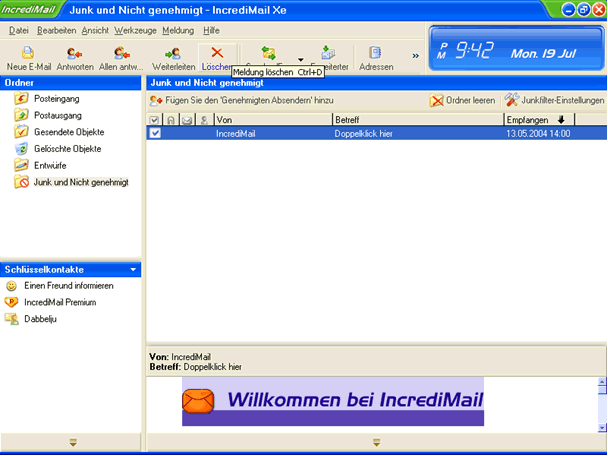Open the Hilfe menu
608x456 pixels.
(211, 30)
